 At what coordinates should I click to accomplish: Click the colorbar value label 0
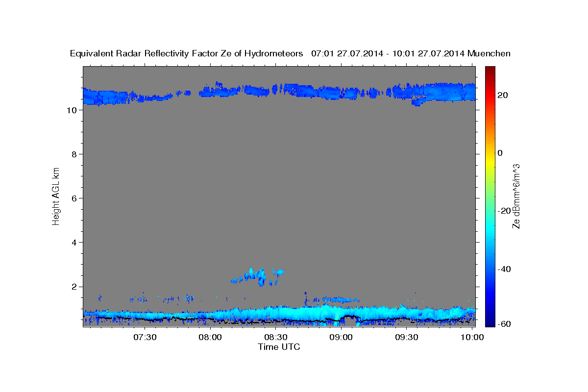point(500,153)
